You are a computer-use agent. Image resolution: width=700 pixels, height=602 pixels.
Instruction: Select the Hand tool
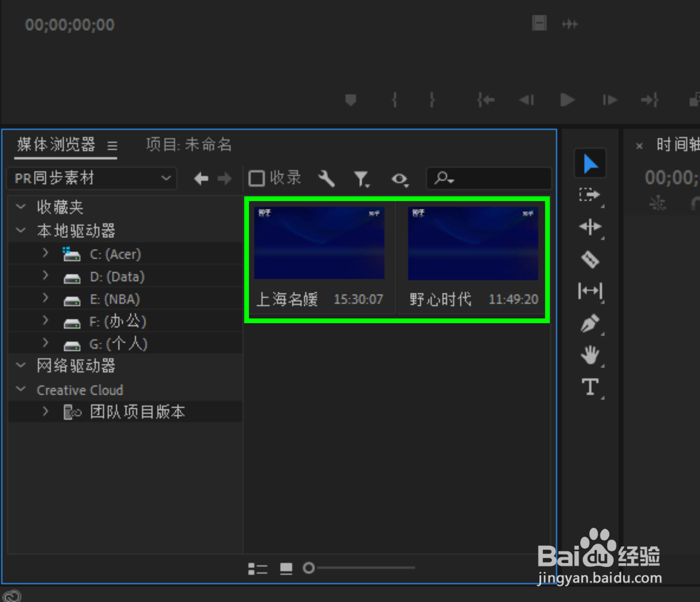point(590,355)
